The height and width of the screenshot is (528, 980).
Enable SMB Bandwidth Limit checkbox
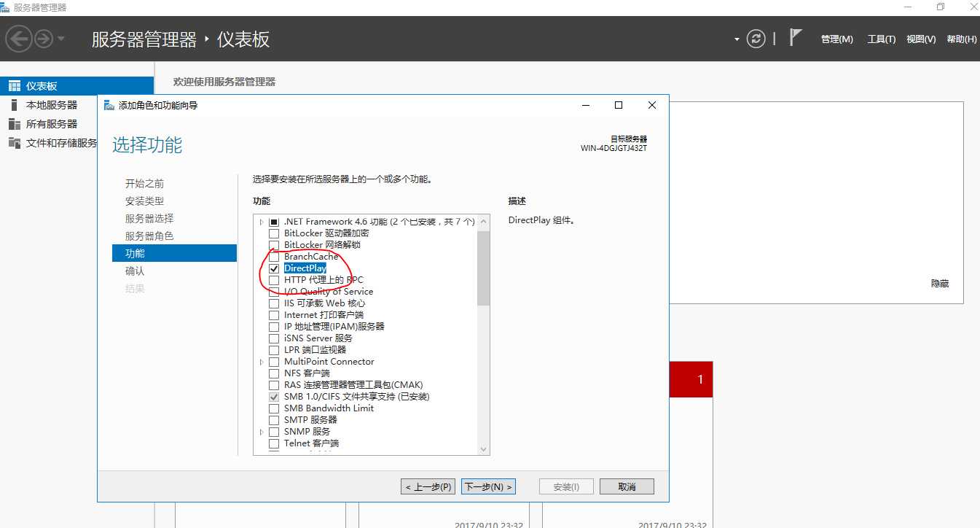[x=274, y=408]
